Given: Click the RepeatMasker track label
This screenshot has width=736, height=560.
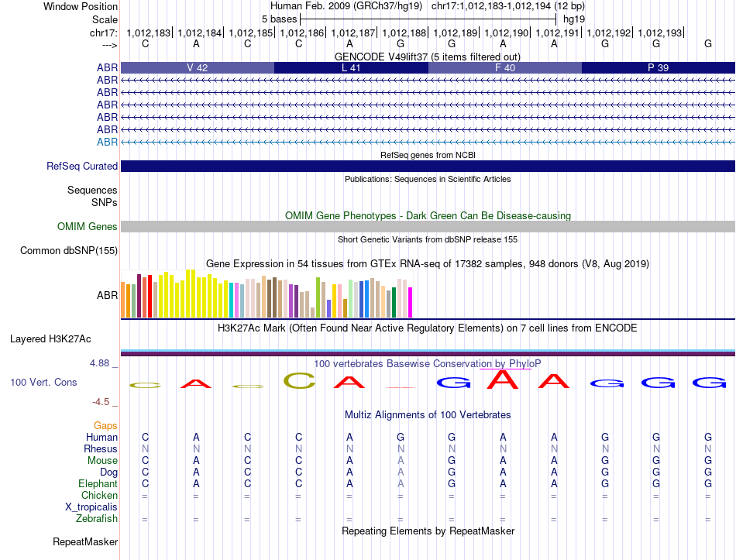Looking at the screenshot, I should pyautogui.click(x=85, y=541).
